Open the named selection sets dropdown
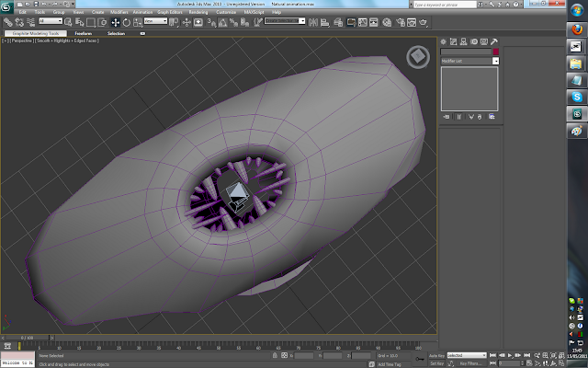The width and height of the screenshot is (588, 368). (x=285, y=21)
